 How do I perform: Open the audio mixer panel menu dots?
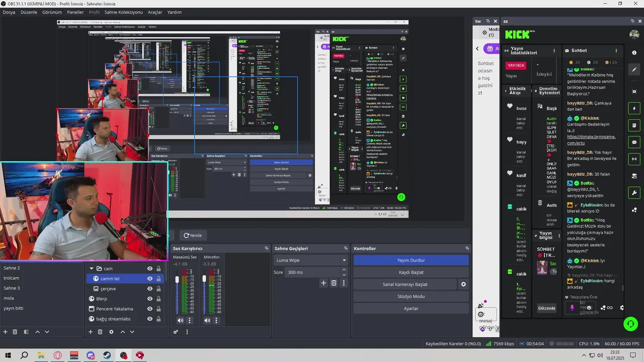pyautogui.click(x=187, y=332)
